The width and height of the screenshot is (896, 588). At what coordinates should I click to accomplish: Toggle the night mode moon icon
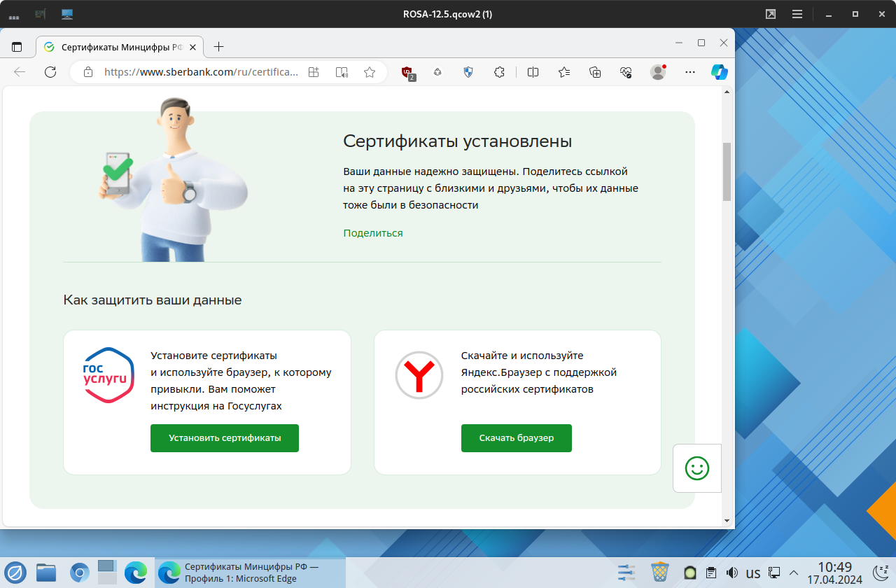tap(881, 573)
